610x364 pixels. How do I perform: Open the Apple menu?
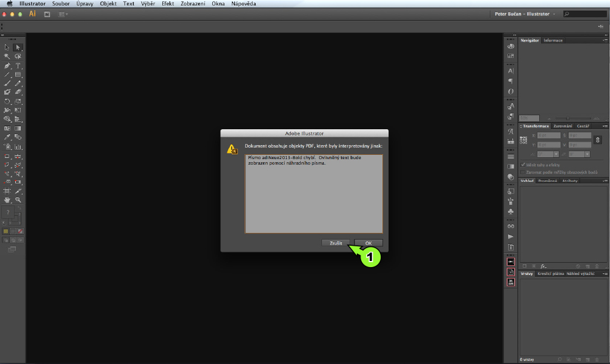(9, 4)
